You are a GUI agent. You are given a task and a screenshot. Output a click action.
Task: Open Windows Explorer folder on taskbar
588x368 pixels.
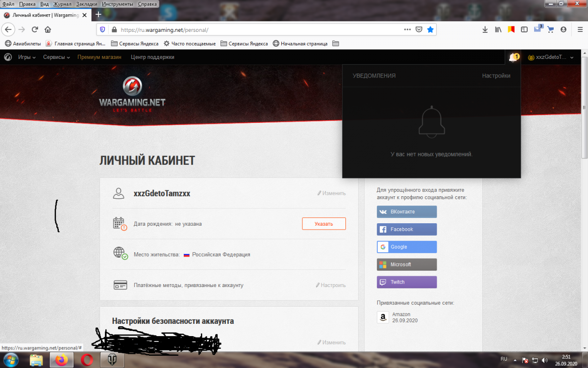click(37, 361)
